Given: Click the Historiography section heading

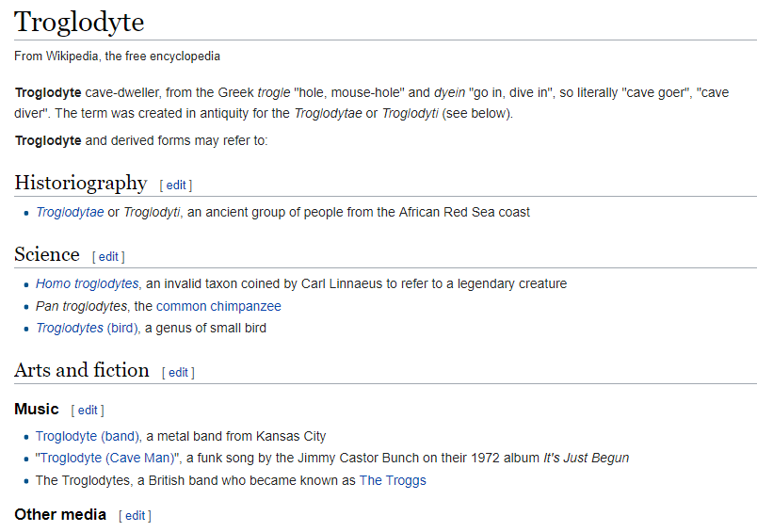Looking at the screenshot, I should coord(81,183).
